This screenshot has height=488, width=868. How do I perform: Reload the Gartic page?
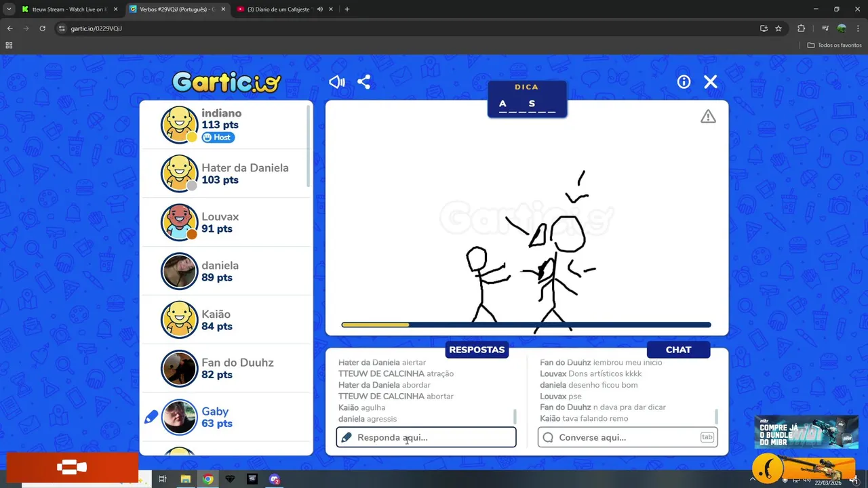(42, 28)
